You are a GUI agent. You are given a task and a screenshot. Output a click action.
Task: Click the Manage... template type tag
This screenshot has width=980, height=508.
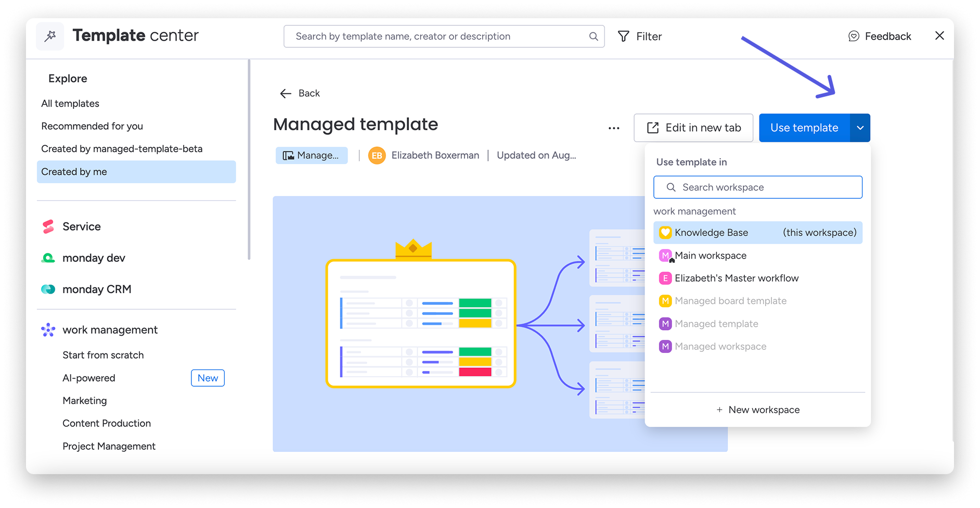click(312, 155)
